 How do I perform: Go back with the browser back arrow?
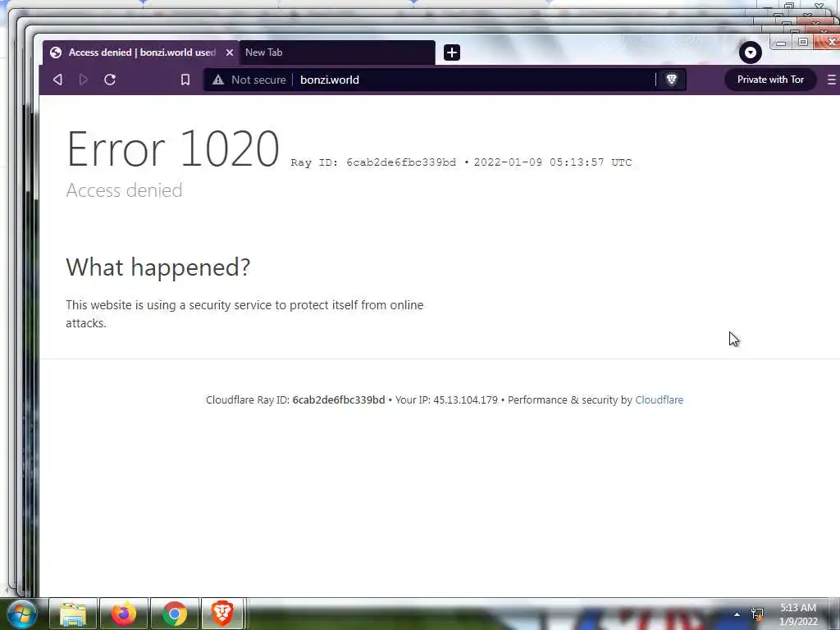[x=58, y=80]
